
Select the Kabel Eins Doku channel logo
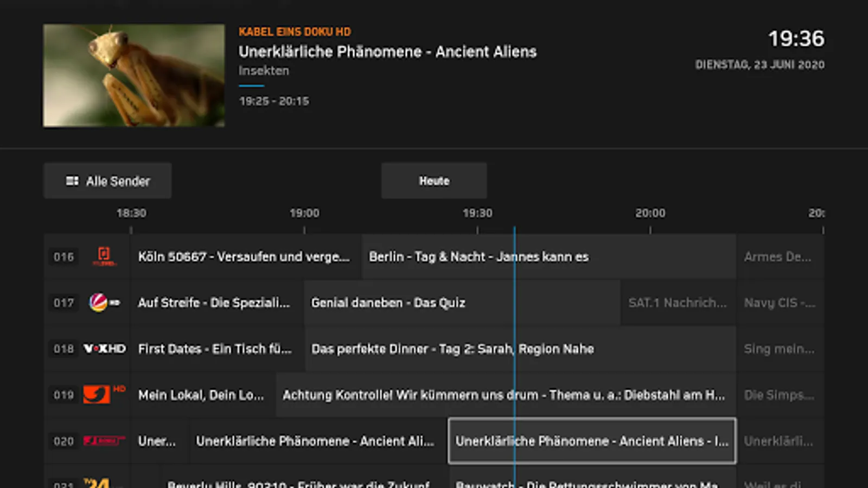(x=104, y=441)
